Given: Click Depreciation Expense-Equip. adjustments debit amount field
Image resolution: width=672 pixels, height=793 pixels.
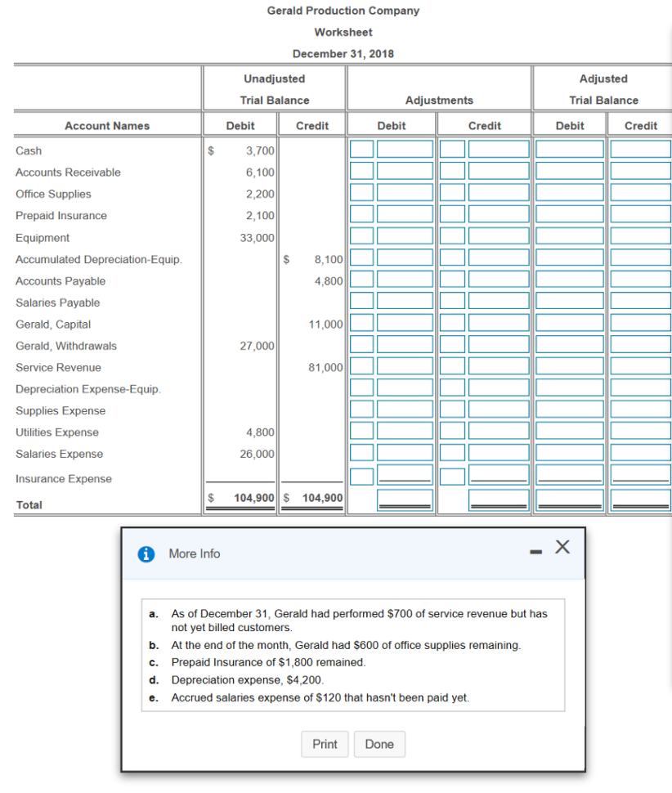Looking at the screenshot, I should pos(405,388).
